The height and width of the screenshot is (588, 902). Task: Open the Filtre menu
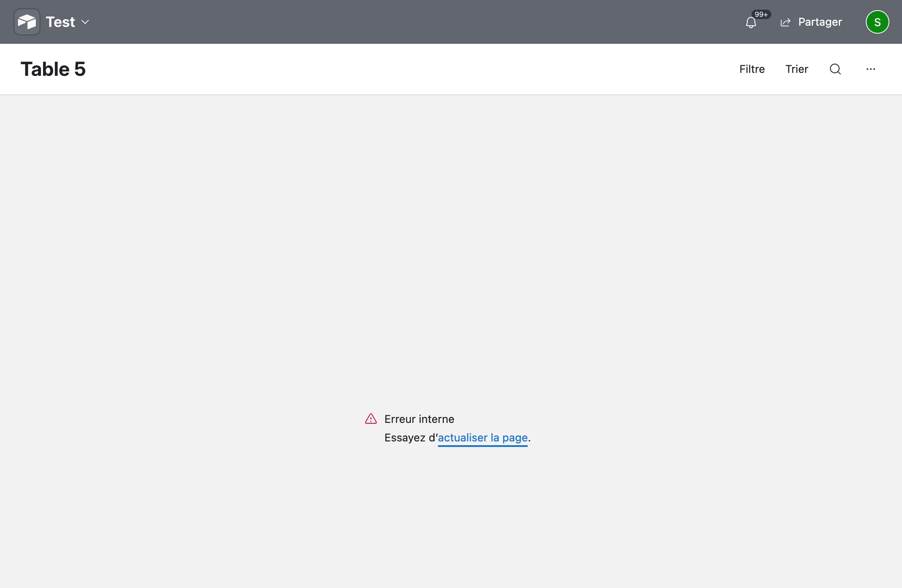(752, 69)
